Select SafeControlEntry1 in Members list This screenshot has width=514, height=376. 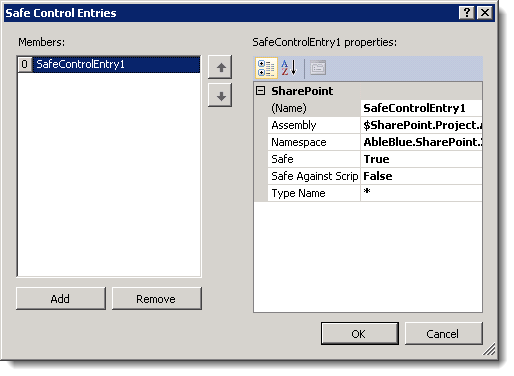point(117,64)
